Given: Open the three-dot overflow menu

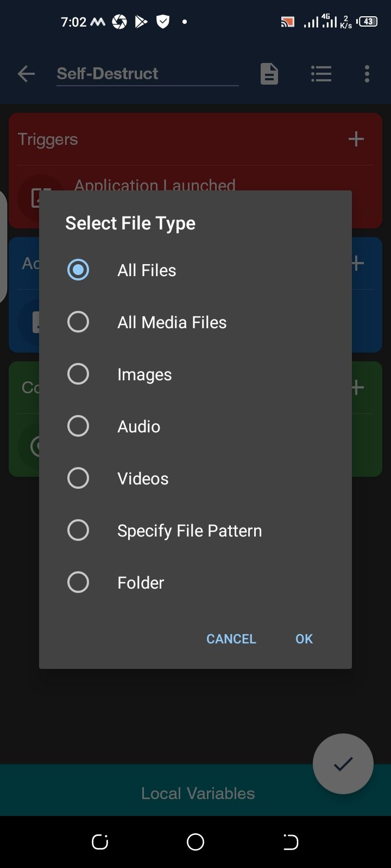Looking at the screenshot, I should (x=367, y=74).
